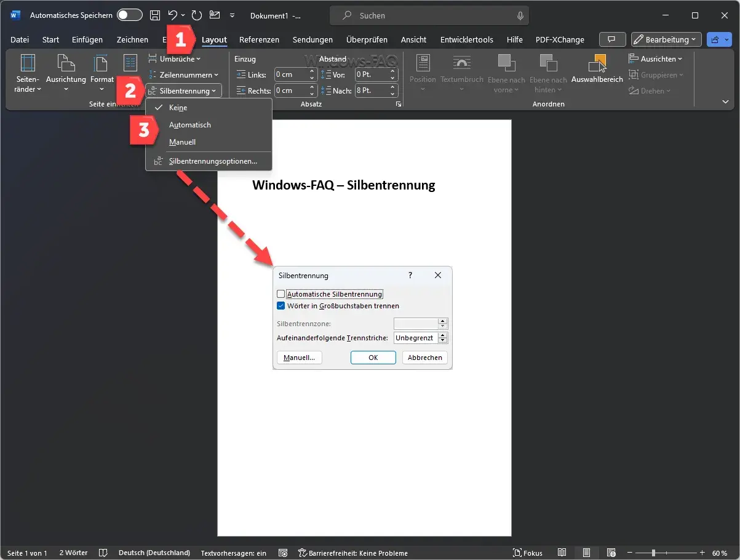
Task: Switch to Weblayout view icon
Action: (x=611, y=553)
